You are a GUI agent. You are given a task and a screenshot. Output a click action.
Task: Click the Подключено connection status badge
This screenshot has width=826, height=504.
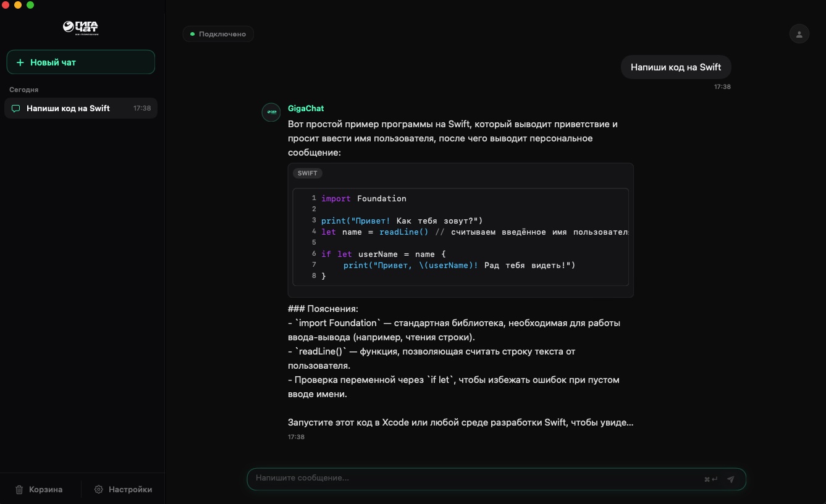coord(218,34)
